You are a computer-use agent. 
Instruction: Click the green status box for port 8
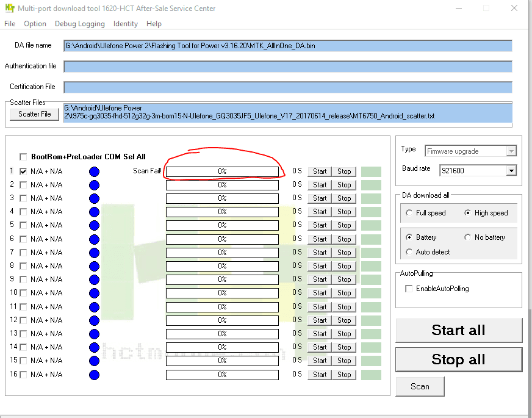(x=371, y=266)
